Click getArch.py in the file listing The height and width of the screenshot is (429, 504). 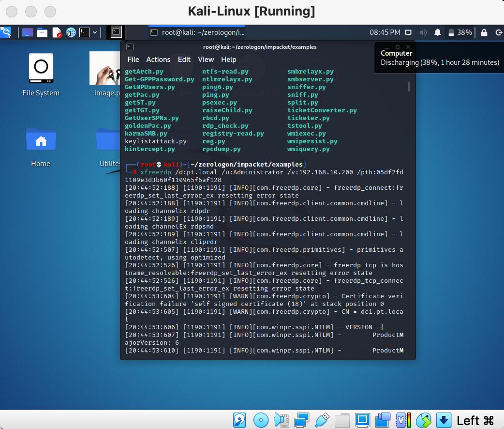point(144,72)
